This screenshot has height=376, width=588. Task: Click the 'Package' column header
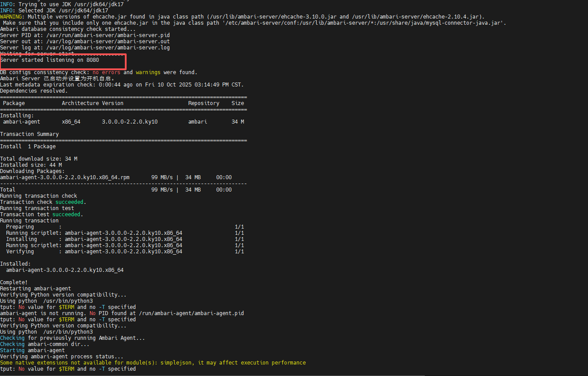[14, 103]
